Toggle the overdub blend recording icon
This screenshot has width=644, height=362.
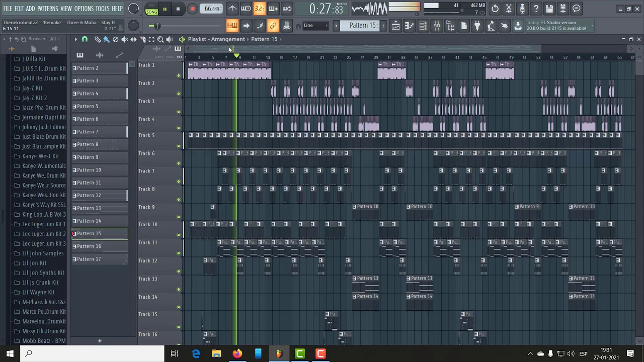273,9
